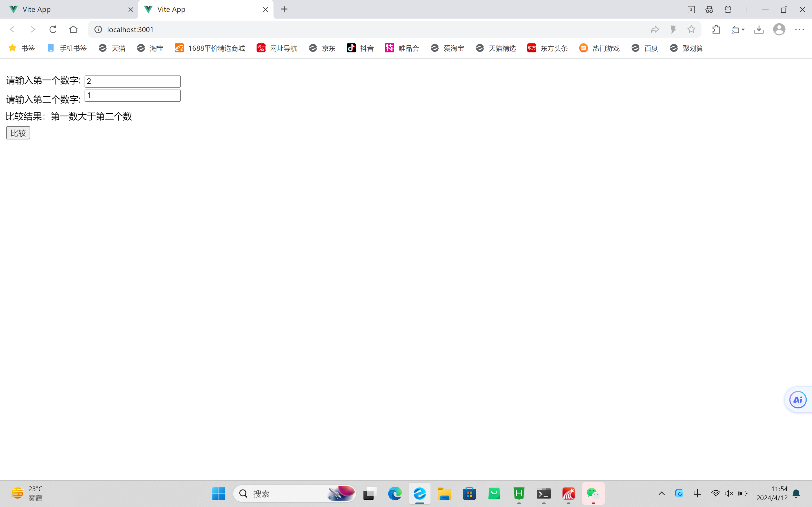Open the downloads icon in the toolbar

[x=759, y=30]
